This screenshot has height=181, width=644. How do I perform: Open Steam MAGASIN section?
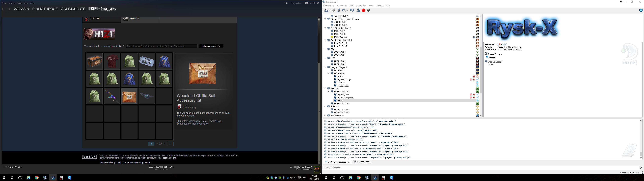pos(21,9)
